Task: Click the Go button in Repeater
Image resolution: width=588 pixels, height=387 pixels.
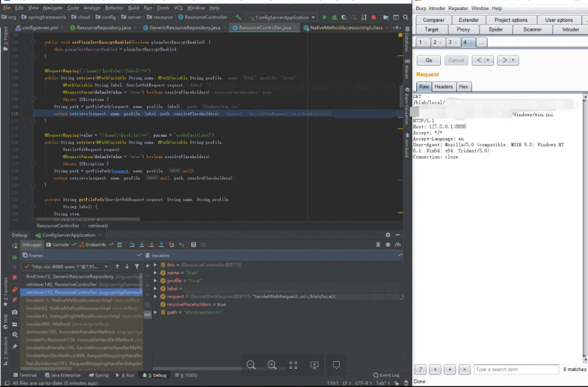Action: coord(429,60)
